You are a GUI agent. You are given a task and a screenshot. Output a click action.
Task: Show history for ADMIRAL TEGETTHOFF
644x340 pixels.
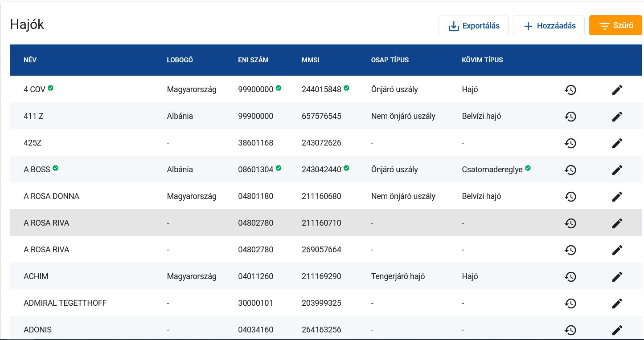pos(570,303)
